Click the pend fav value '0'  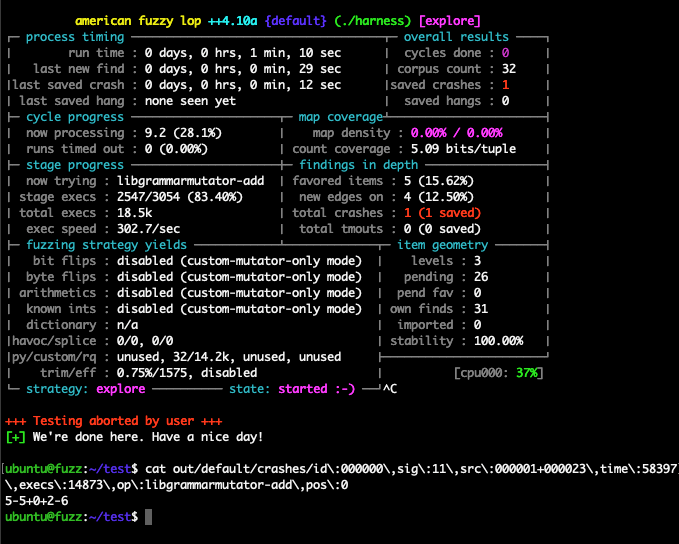(x=477, y=293)
